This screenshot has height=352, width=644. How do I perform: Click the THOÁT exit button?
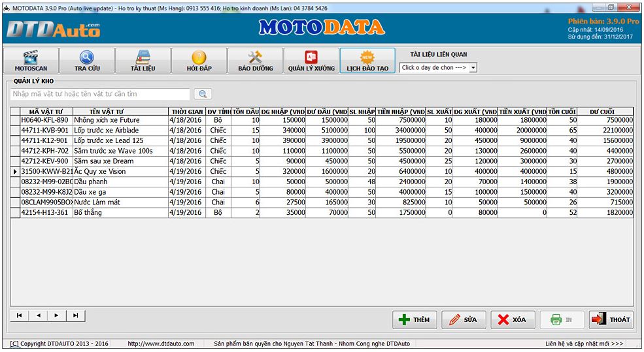pos(611,319)
